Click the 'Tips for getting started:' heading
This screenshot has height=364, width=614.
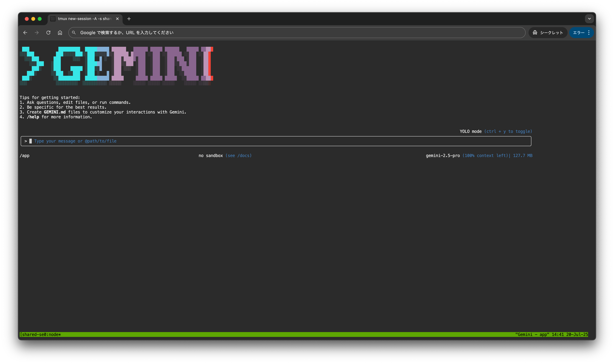(50, 98)
